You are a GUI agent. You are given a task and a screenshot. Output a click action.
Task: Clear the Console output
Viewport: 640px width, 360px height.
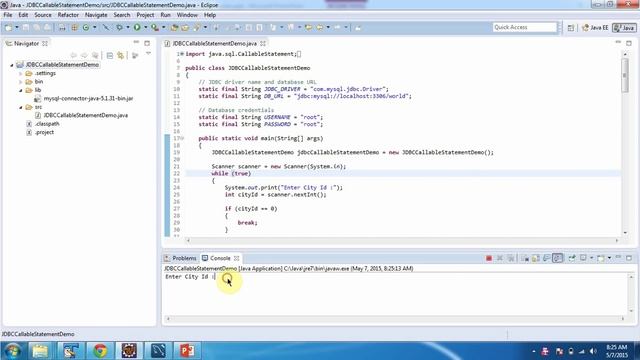coord(525,258)
